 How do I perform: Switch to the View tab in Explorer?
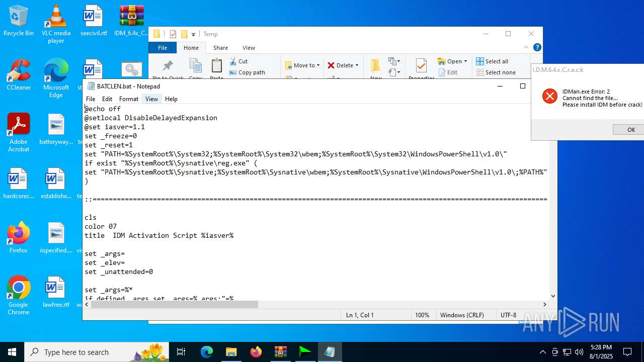[x=249, y=48]
